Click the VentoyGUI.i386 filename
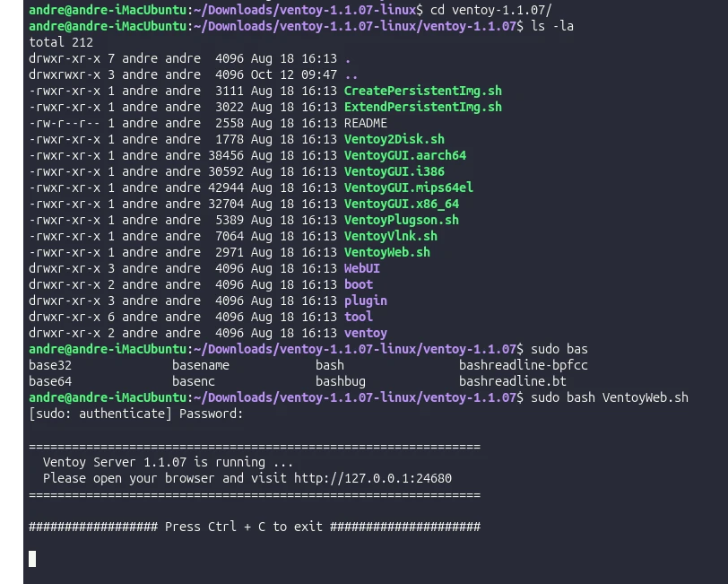Screen dimensions: 728x584 click(394, 171)
